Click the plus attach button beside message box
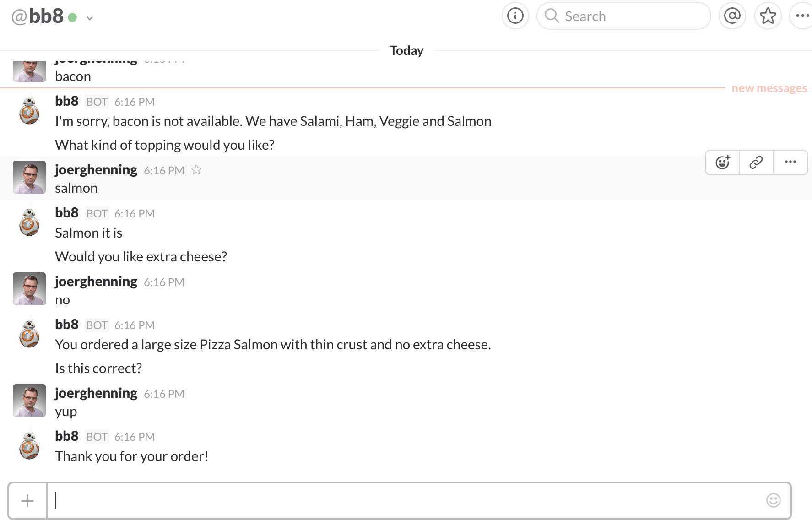This screenshot has width=812, height=531. click(27, 501)
